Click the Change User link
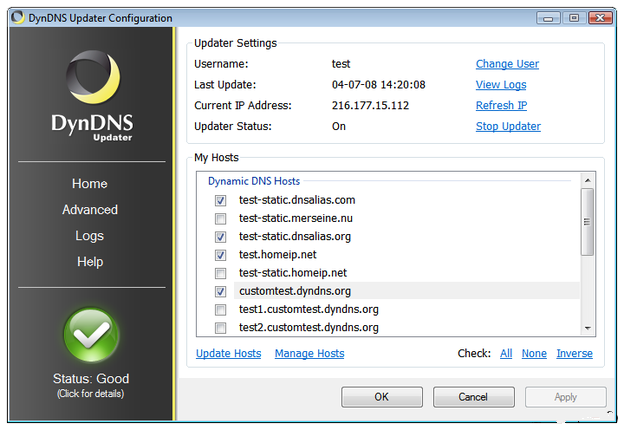 [x=507, y=64]
